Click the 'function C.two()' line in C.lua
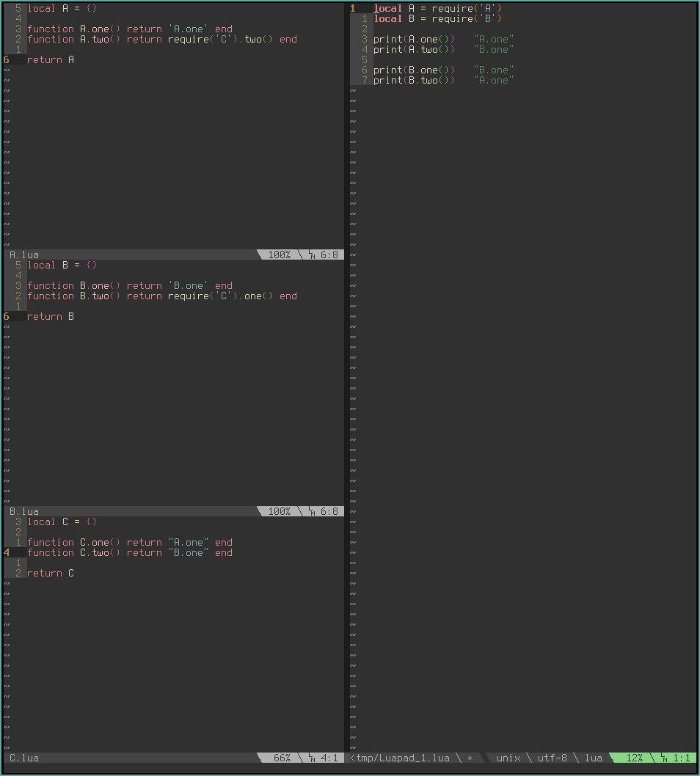Viewport: 700px width, 776px height. [130, 553]
